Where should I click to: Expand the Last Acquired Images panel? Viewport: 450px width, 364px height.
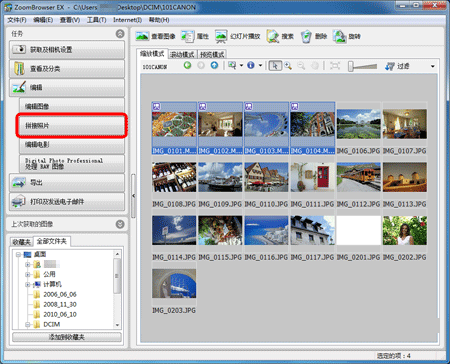(x=120, y=224)
